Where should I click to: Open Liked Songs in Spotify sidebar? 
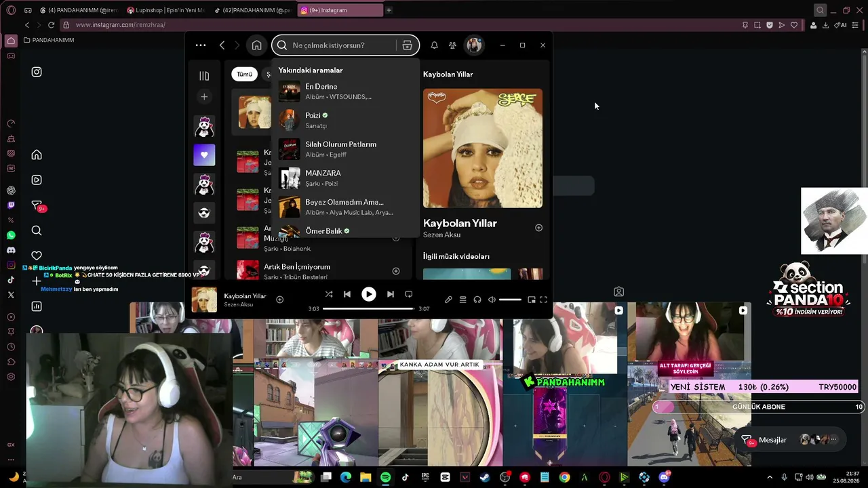point(204,155)
